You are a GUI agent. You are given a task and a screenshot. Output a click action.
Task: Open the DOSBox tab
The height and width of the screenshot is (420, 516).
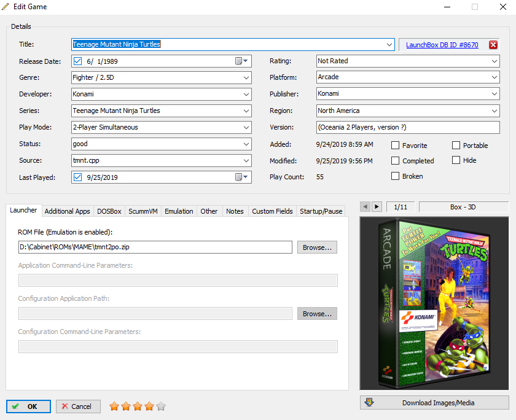[x=109, y=211]
